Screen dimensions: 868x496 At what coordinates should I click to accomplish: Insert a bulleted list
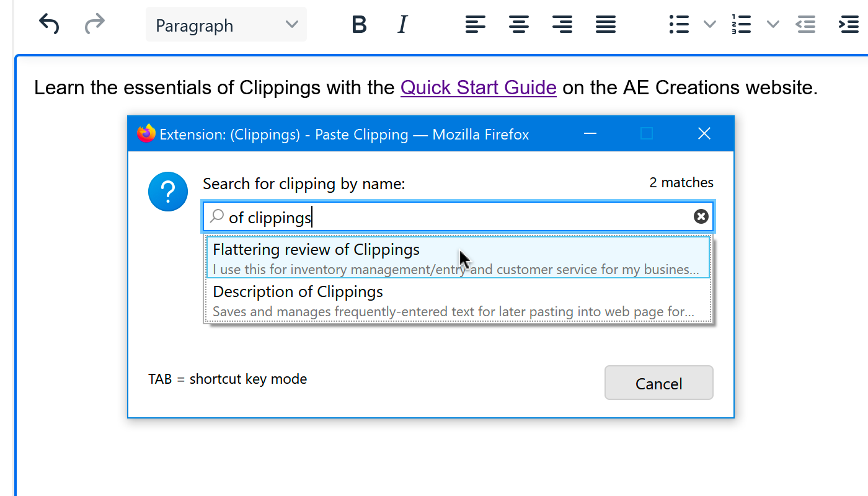pos(680,25)
